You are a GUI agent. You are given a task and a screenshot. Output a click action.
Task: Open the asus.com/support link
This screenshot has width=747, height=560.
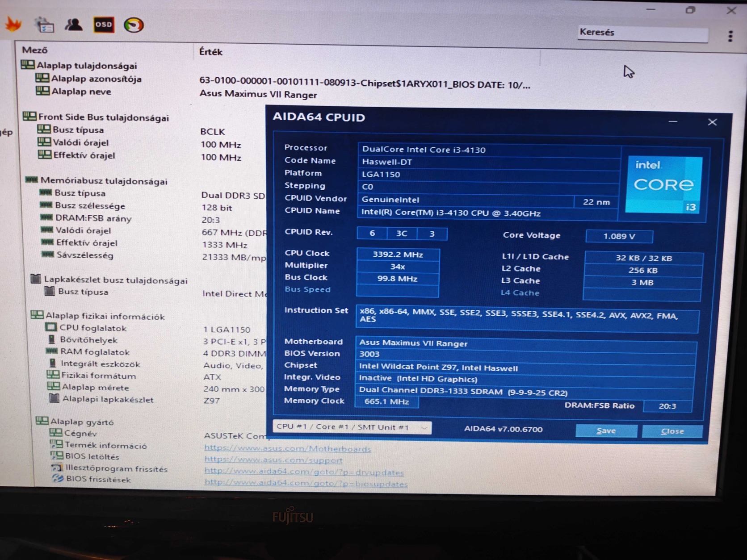click(273, 460)
